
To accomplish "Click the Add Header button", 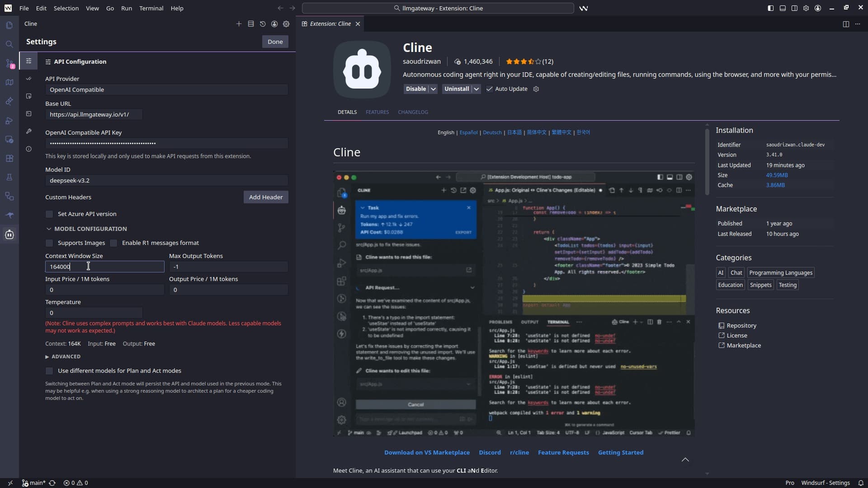I will pos(266,197).
